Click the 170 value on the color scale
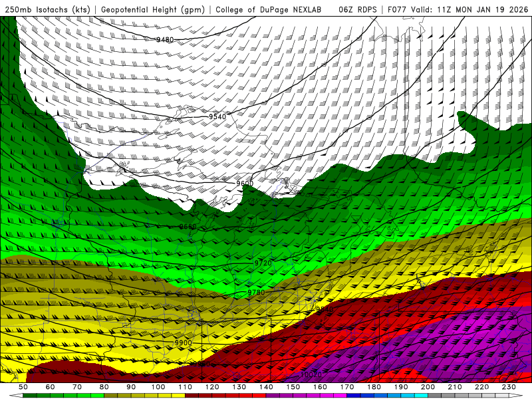This screenshot has width=532, height=399. (x=347, y=387)
